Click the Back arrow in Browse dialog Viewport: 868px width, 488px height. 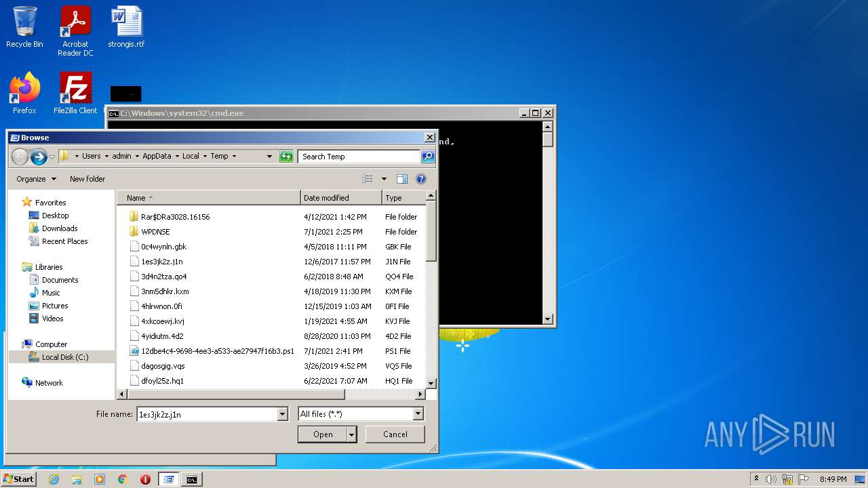click(20, 157)
